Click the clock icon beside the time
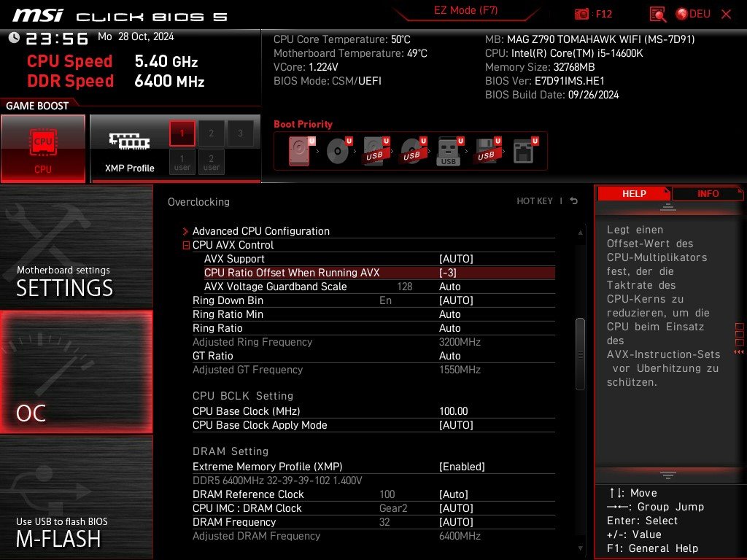Viewport: 747px width, 560px height. (x=15, y=37)
